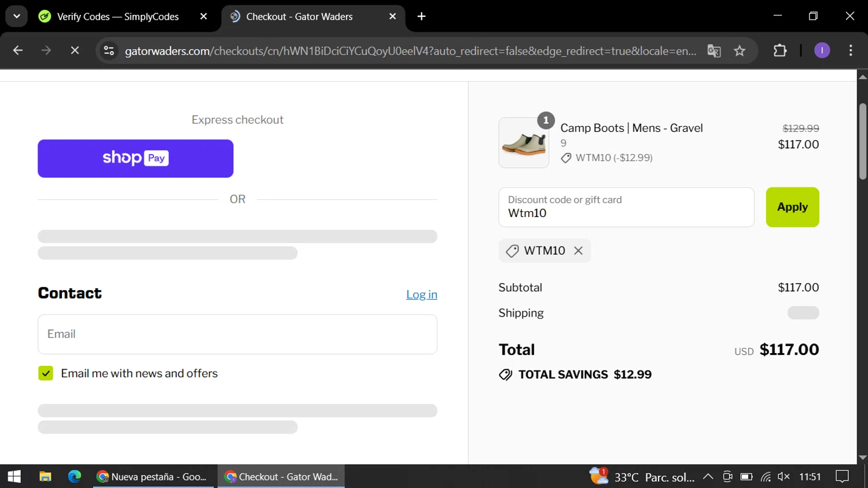Open the clock showing 11:51
The image size is (868, 488).
tap(810, 477)
